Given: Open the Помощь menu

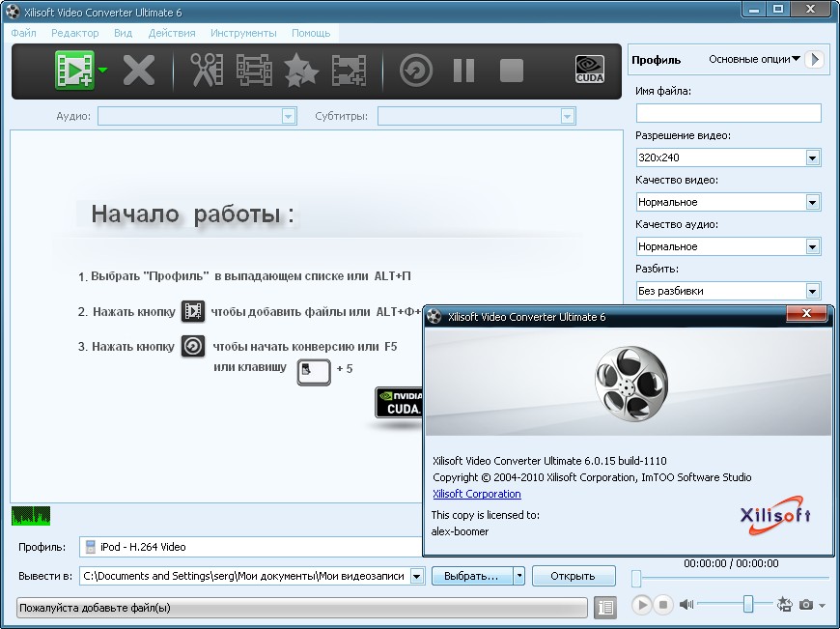Looking at the screenshot, I should coord(311,33).
